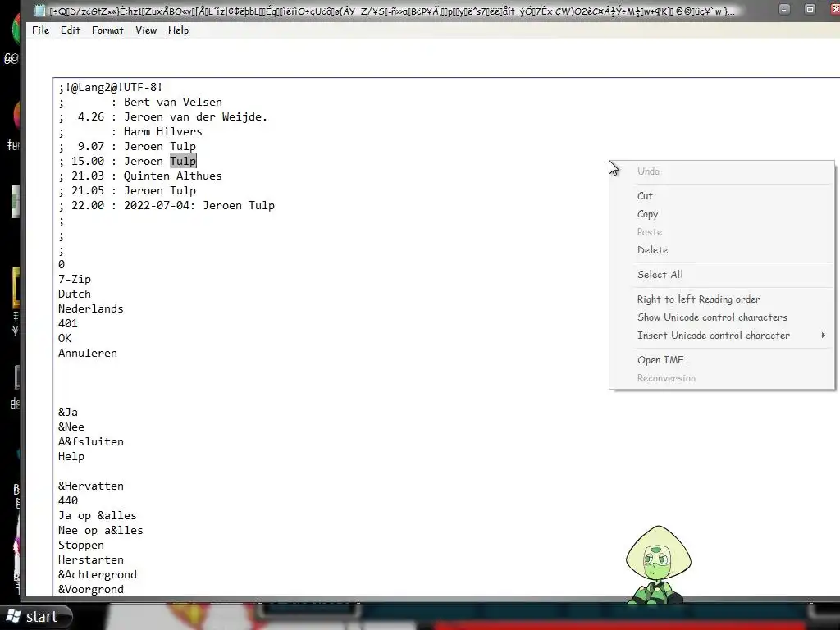Click the line 'Nederlands'
840x630 pixels.
pyautogui.click(x=90, y=309)
